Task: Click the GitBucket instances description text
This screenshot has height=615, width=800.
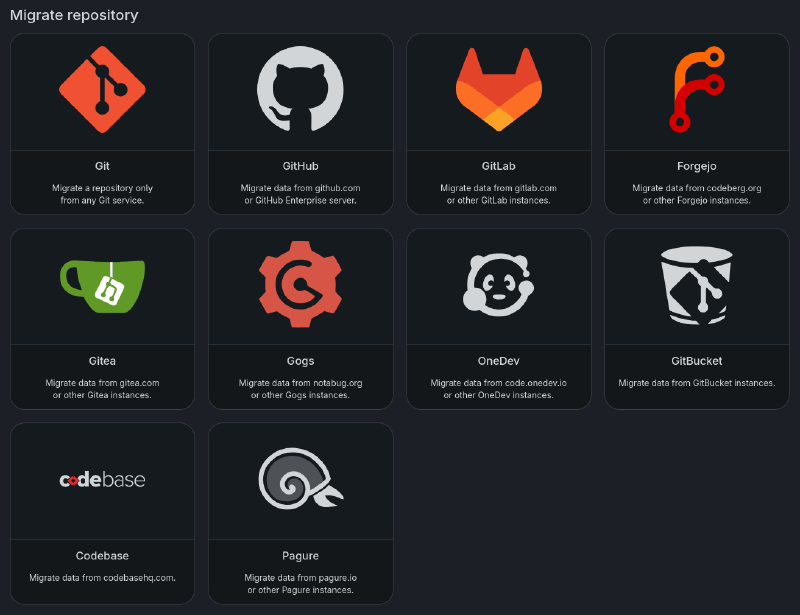Action: [697, 383]
